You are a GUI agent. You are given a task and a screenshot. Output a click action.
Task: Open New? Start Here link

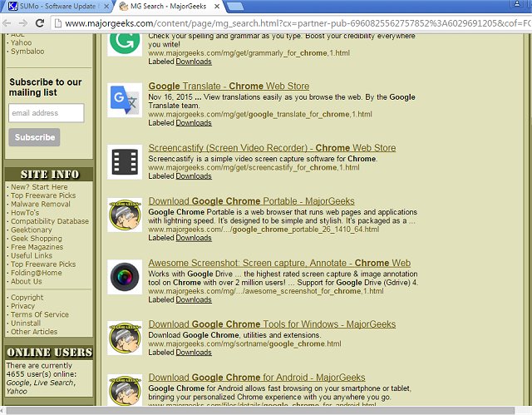tap(39, 187)
